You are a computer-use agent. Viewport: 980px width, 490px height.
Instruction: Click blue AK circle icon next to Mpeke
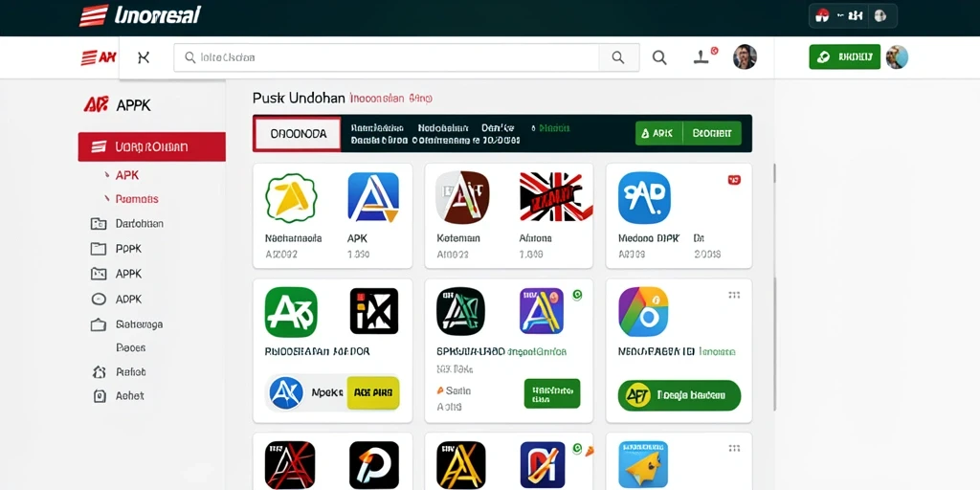point(286,393)
